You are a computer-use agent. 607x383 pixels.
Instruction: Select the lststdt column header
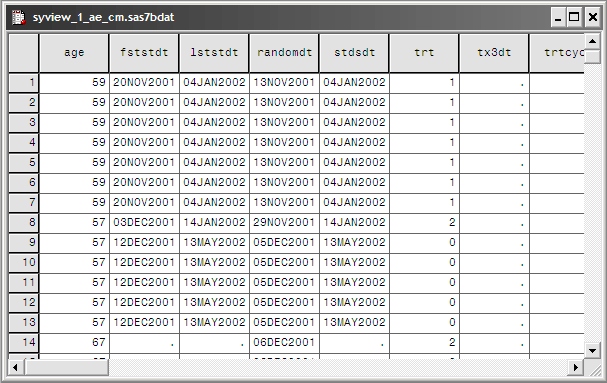pyautogui.click(x=214, y=53)
